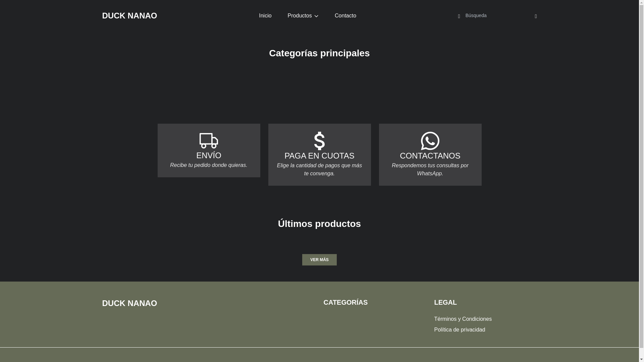Screen dimensions: 644x362
Task: Click the Categorías principales heading
Action: [319, 53]
